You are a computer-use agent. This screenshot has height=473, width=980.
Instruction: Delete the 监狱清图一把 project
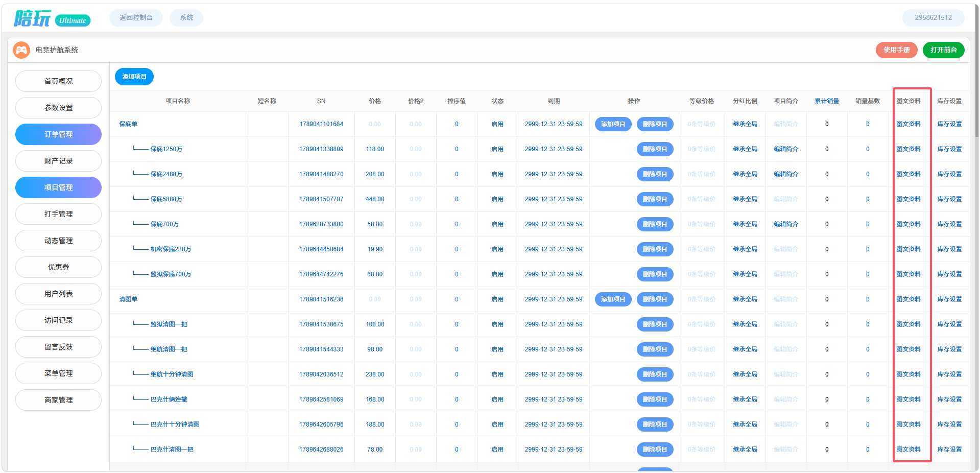(655, 324)
